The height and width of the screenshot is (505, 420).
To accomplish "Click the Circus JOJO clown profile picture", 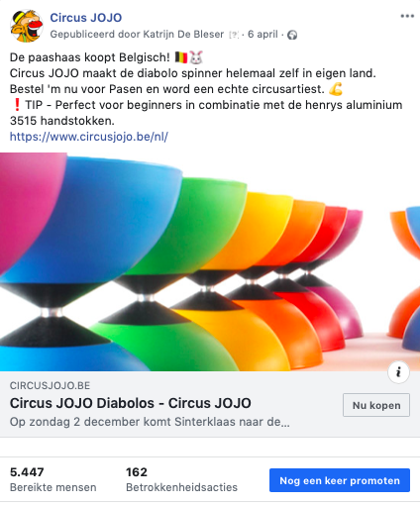I will pos(27,26).
